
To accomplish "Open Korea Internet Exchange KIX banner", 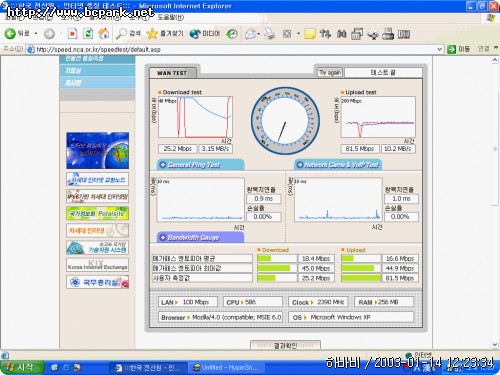I will pos(97,265).
